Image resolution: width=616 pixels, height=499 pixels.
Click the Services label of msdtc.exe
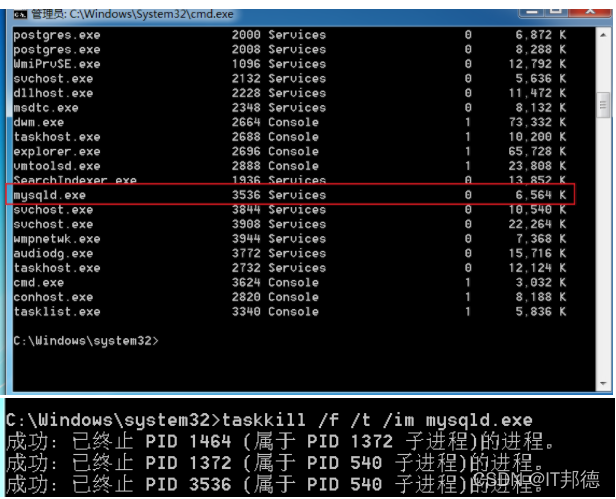coord(297,107)
